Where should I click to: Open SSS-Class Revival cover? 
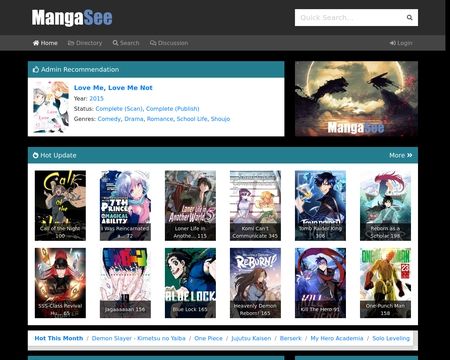(x=60, y=283)
